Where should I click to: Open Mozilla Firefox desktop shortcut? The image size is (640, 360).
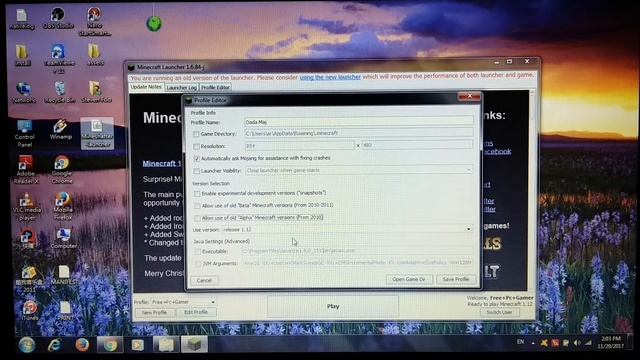coord(62,206)
